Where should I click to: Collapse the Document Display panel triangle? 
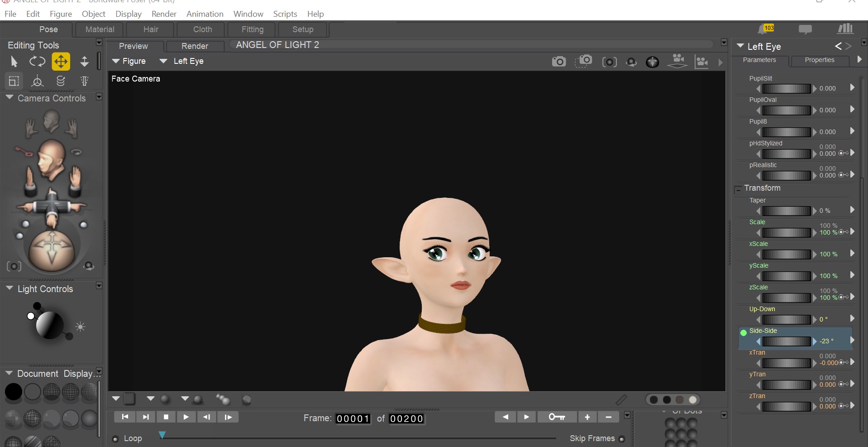pyautogui.click(x=9, y=373)
